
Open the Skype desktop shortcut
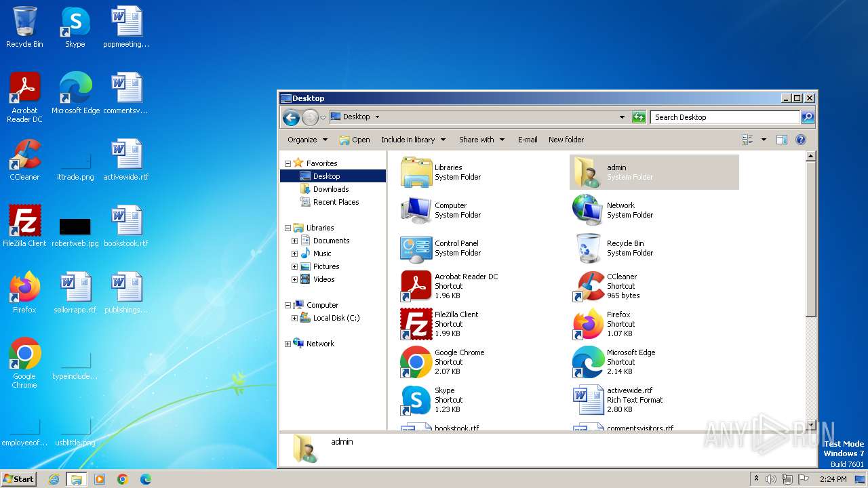click(x=75, y=28)
